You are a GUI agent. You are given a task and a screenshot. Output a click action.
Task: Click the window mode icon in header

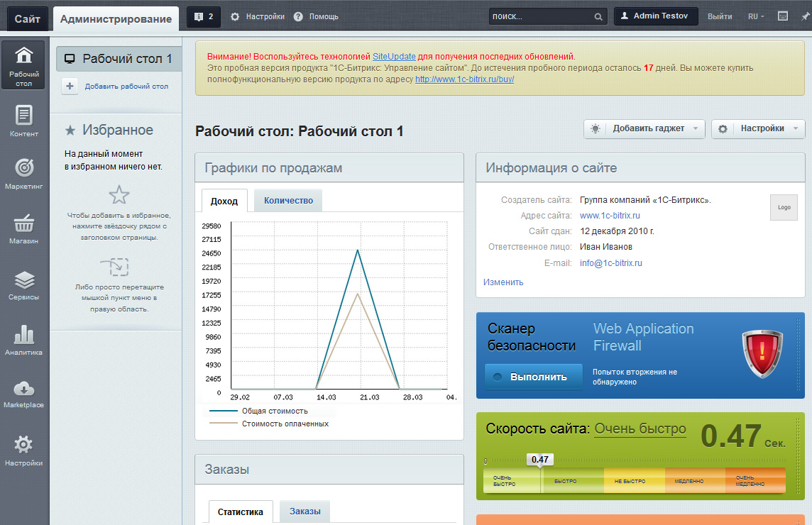783,16
